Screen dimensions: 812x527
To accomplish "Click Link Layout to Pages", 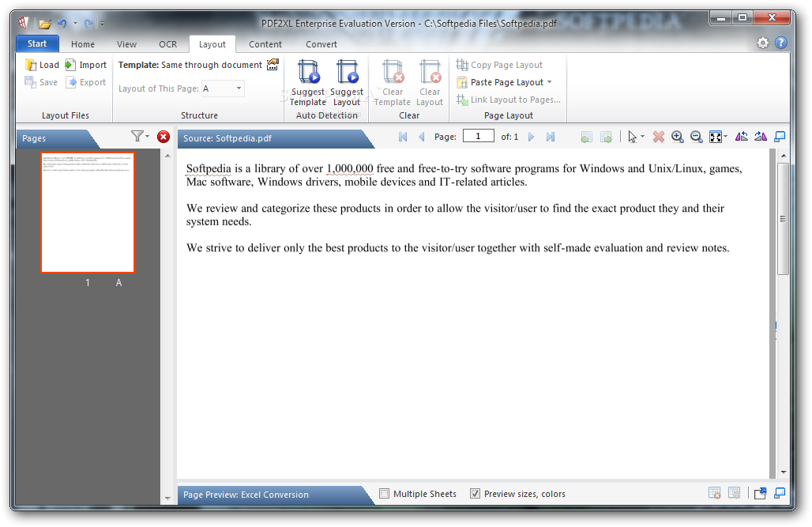I will pyautogui.click(x=509, y=100).
